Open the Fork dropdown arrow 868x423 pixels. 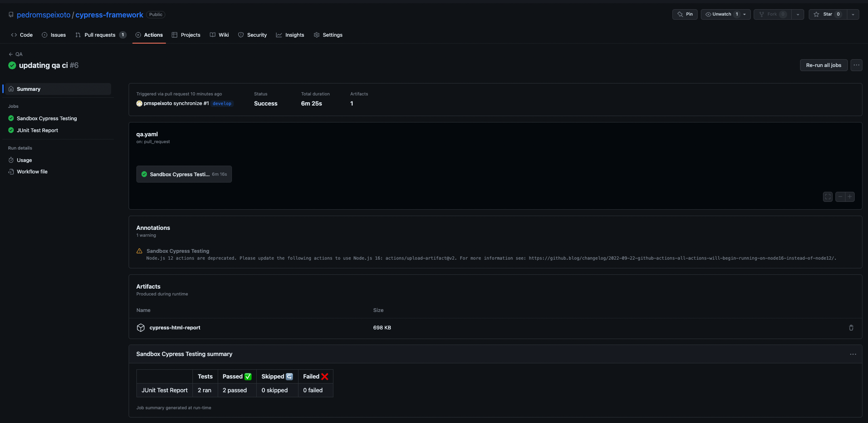(798, 14)
